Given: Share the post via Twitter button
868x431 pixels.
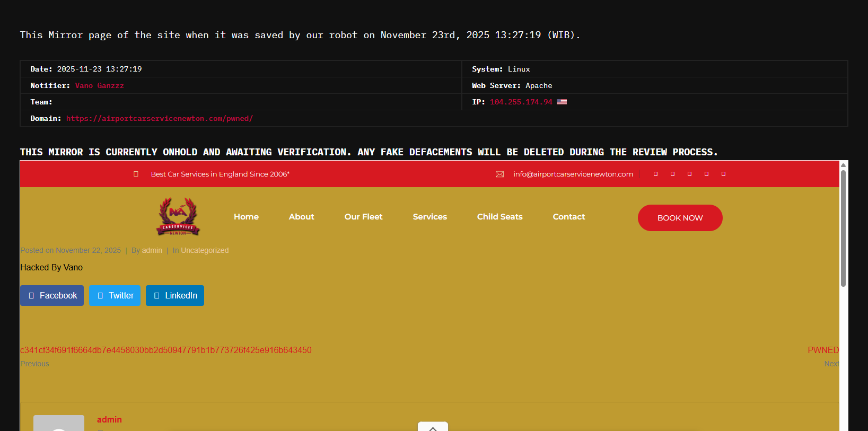Looking at the screenshot, I should [x=115, y=296].
